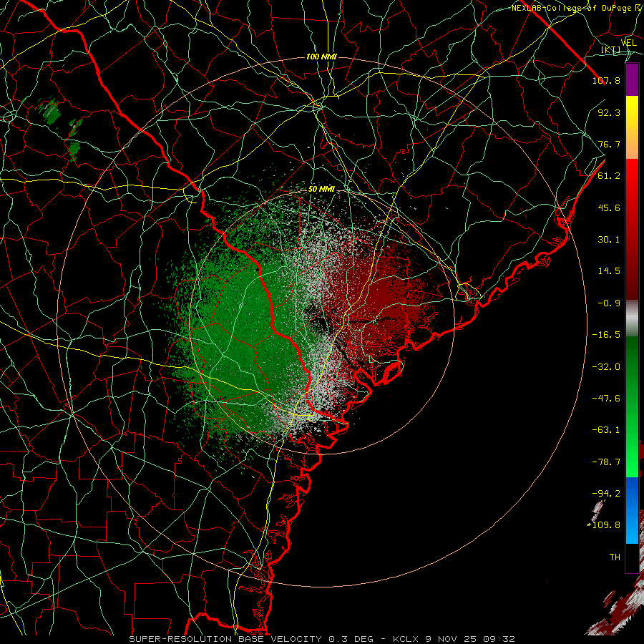This screenshot has height=644, width=644.
Task: Click the 30.1 legend value
Action: point(609,240)
